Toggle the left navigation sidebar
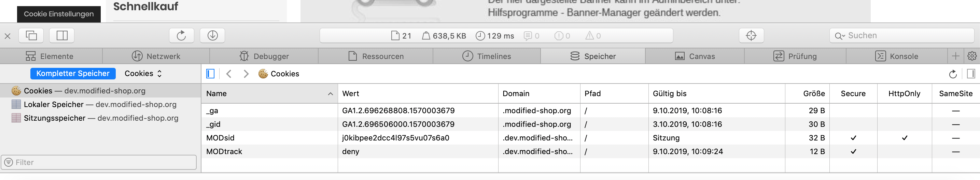This screenshot has width=980, height=180. 210,74
